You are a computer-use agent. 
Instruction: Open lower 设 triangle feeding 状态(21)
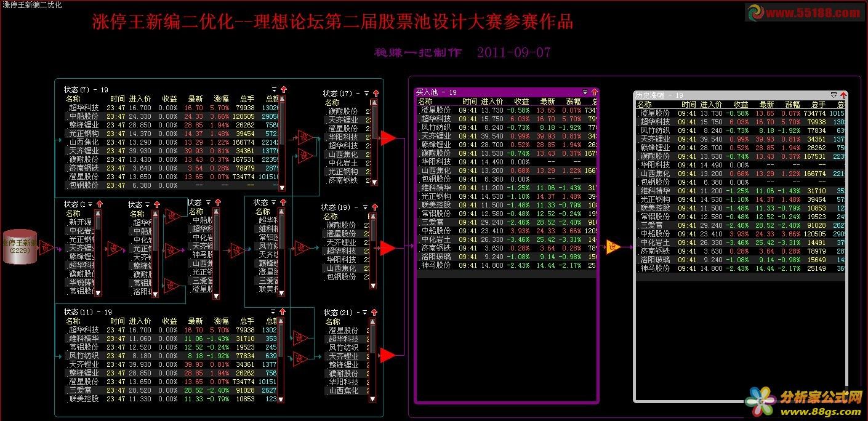[299, 358]
